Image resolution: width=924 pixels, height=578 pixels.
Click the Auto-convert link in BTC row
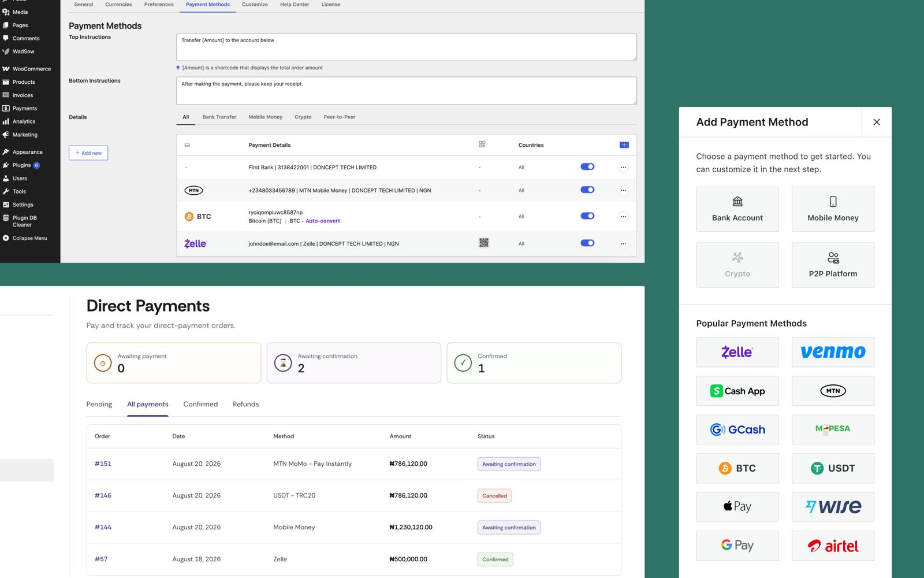click(323, 221)
